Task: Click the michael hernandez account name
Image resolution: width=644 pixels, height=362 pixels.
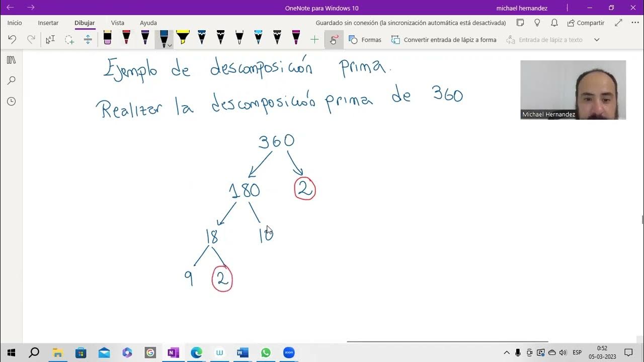Action: (x=522, y=8)
